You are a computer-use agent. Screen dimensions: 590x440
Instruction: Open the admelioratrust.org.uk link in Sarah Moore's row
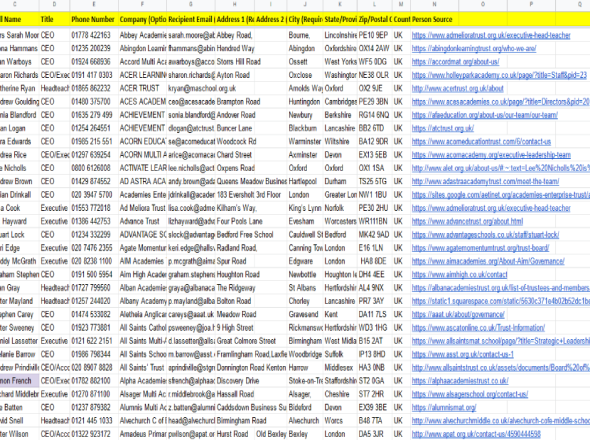(491, 35)
